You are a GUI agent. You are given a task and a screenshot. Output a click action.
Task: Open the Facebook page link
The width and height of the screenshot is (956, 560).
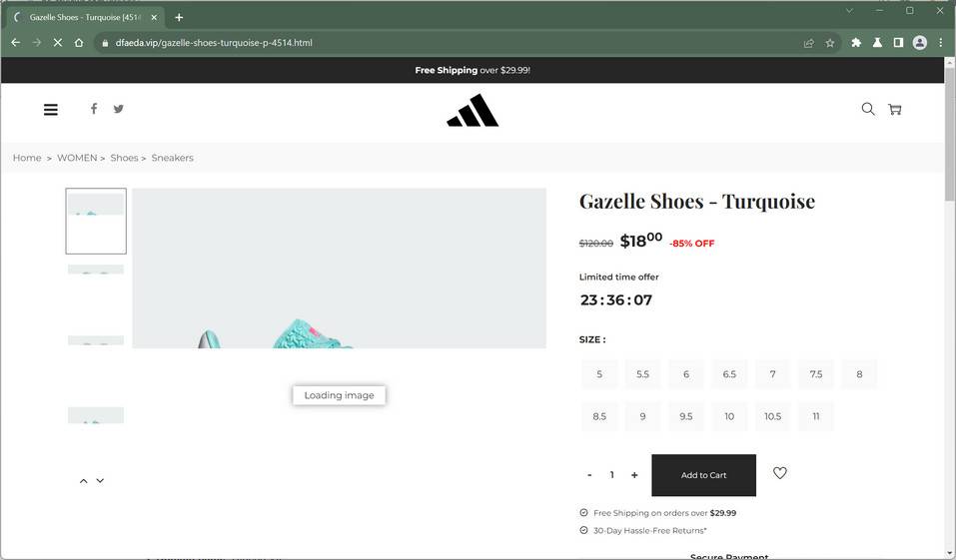pyautogui.click(x=93, y=109)
